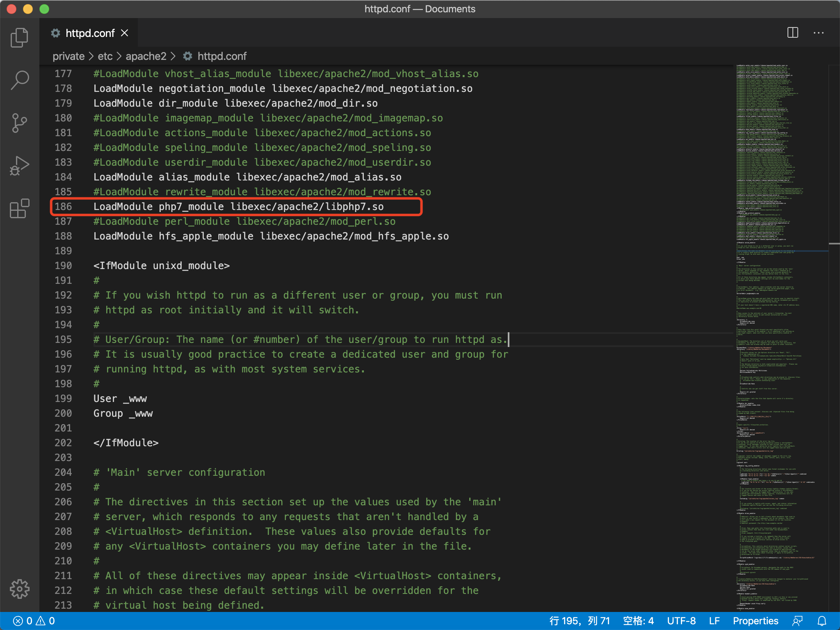Open notifications bell in status bar
The width and height of the screenshot is (840, 630).
822,621
